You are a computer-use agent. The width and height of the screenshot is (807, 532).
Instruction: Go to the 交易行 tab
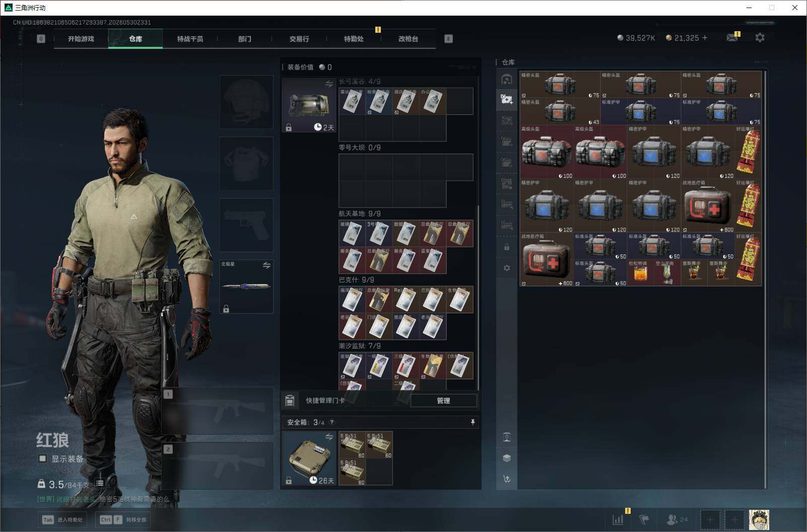299,39
